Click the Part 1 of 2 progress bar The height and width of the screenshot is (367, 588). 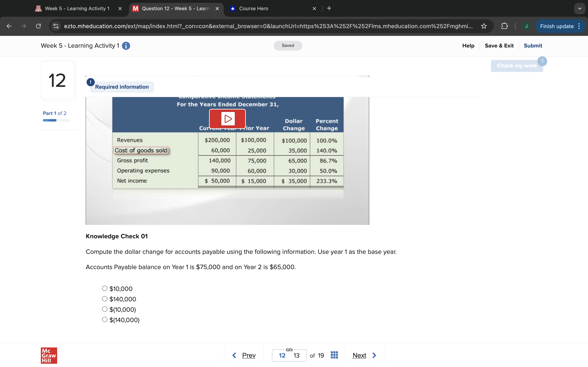(x=56, y=120)
